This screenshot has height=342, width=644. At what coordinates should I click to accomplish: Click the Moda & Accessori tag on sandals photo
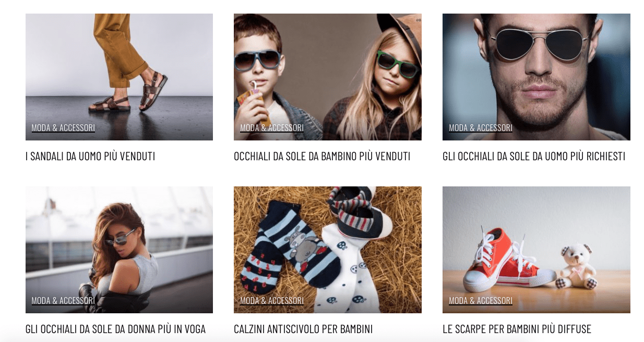pos(63,128)
